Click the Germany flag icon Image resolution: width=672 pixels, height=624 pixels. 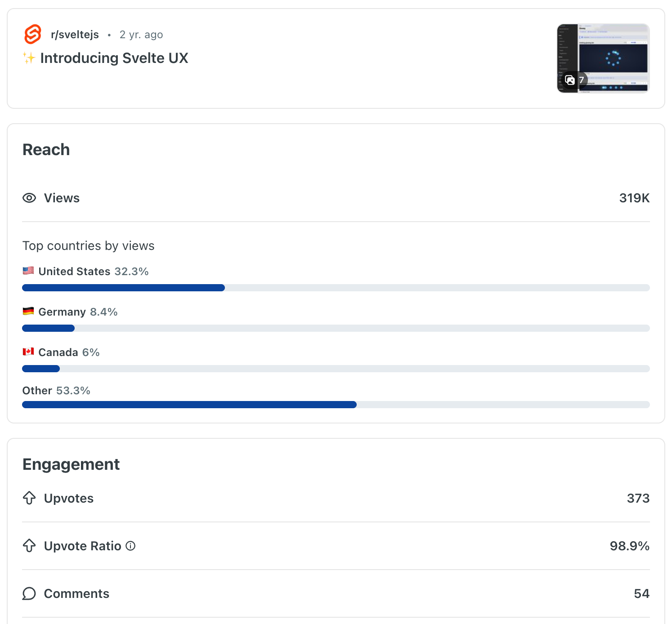[28, 311]
